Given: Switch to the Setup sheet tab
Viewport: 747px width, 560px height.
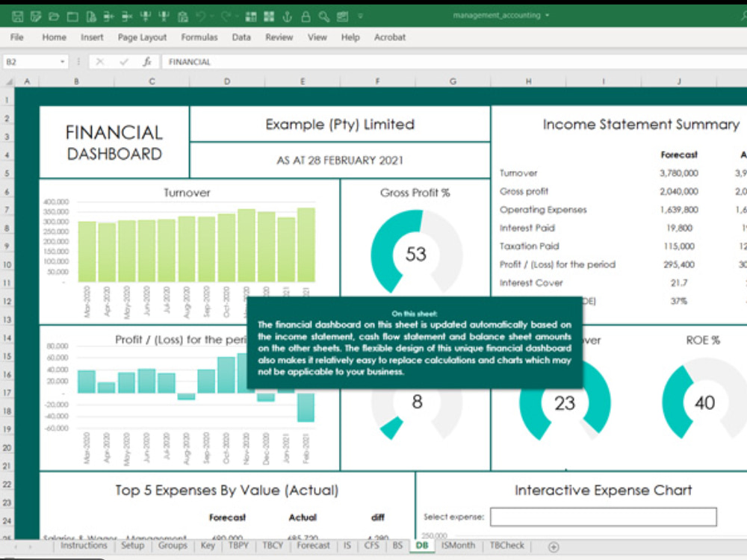Looking at the screenshot, I should (x=132, y=546).
